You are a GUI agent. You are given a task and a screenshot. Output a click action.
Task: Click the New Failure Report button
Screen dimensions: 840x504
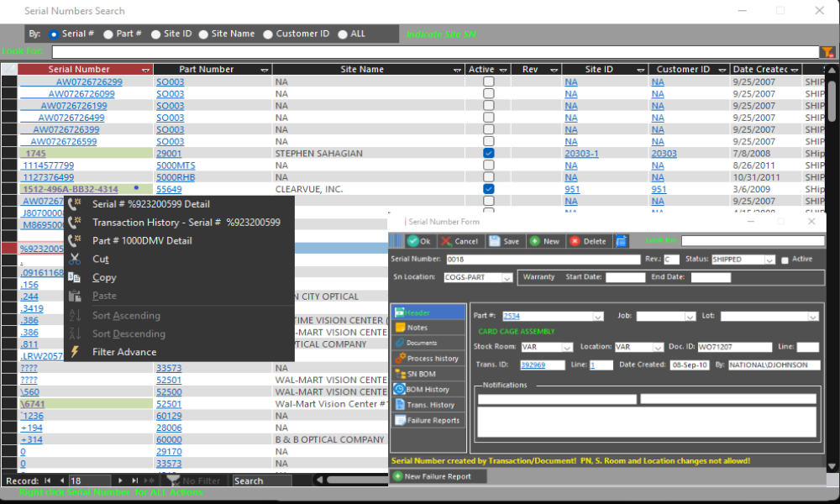[429, 476]
